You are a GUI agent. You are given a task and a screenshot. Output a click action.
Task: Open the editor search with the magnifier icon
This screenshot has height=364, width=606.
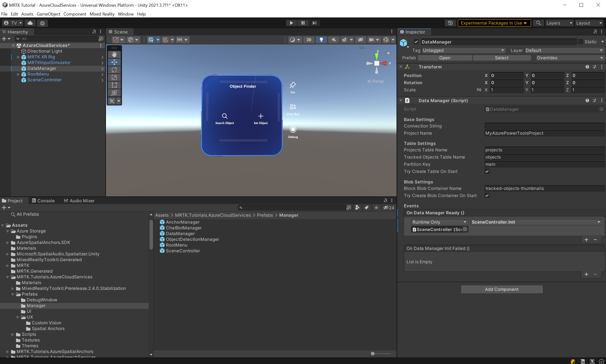(539, 23)
